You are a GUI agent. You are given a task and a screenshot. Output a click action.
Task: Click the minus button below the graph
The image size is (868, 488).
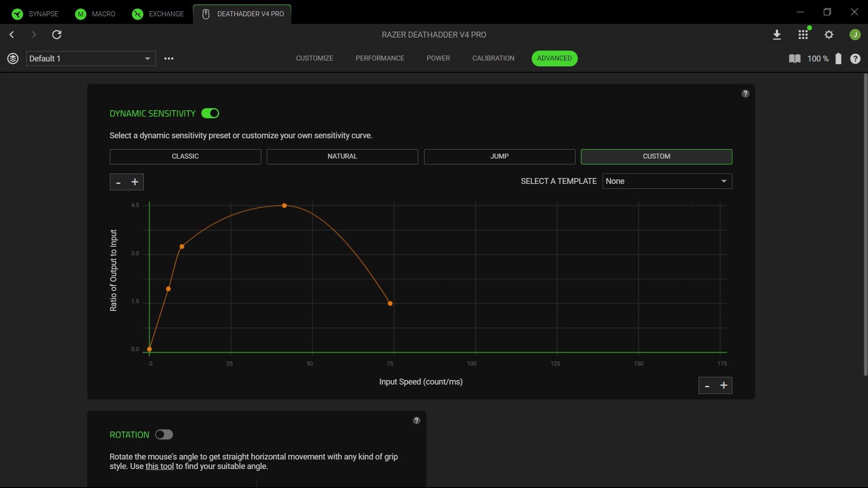707,385
